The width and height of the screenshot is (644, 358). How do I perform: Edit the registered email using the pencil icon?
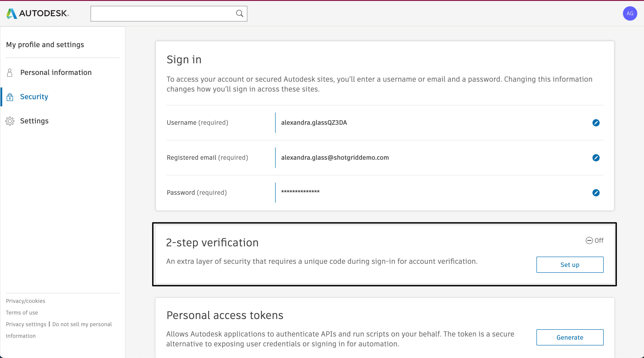point(596,158)
